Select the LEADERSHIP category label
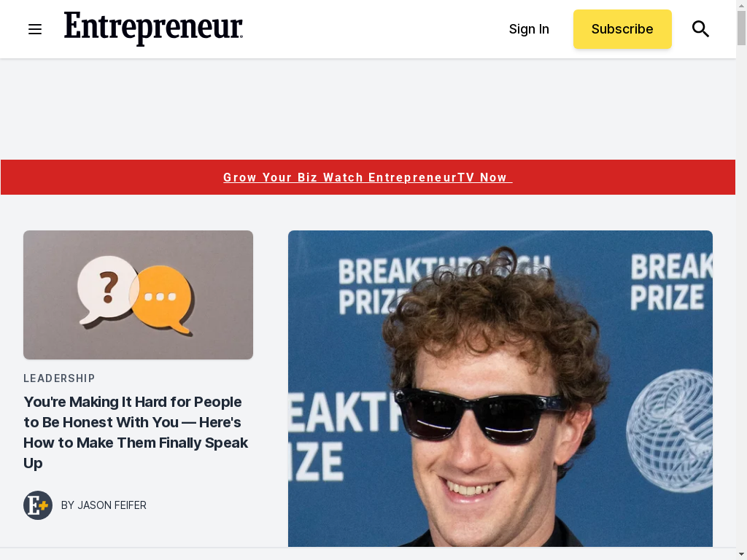Viewport: 747px width, 560px height. pos(59,378)
